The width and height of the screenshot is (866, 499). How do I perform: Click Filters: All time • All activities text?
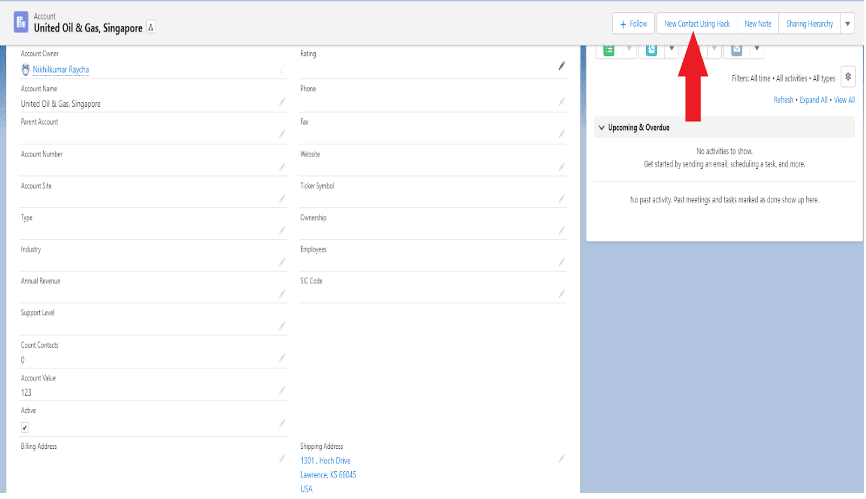tap(783, 78)
